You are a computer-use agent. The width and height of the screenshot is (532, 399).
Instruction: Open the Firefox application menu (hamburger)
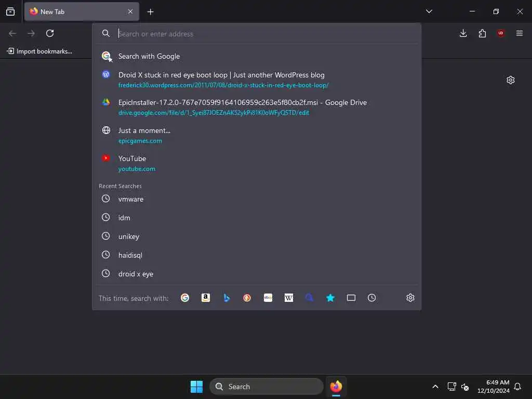[x=520, y=33]
